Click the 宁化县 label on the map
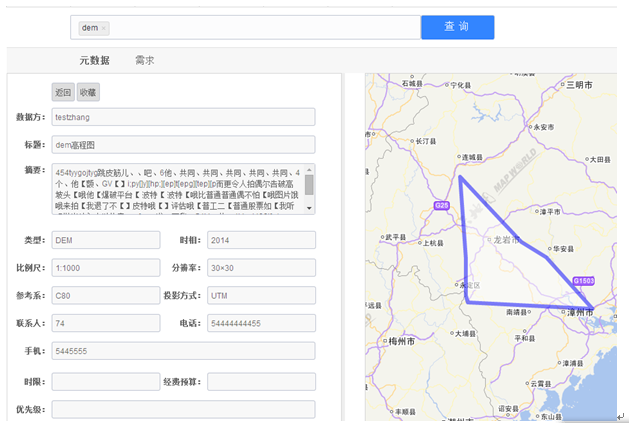This screenshot has width=629, height=423. click(461, 85)
